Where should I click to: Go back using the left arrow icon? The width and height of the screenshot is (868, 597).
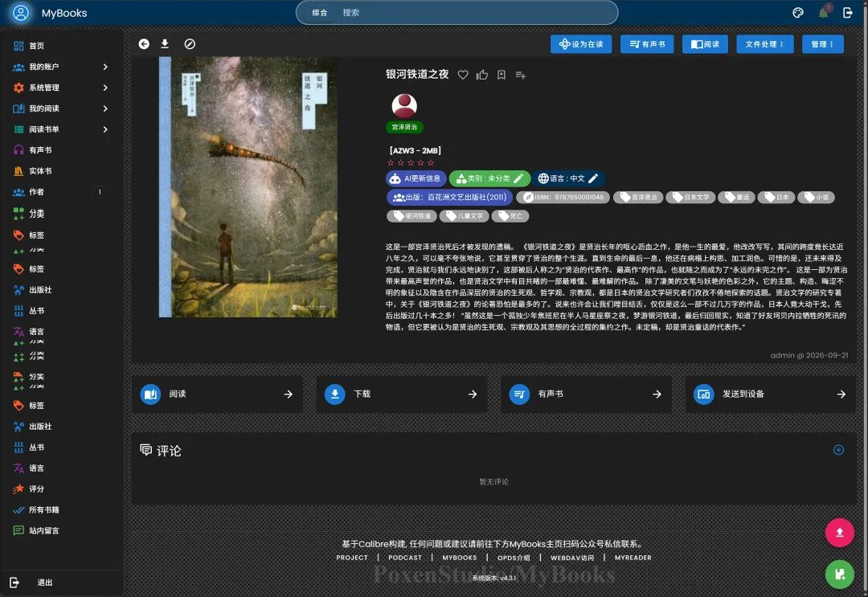[144, 43]
